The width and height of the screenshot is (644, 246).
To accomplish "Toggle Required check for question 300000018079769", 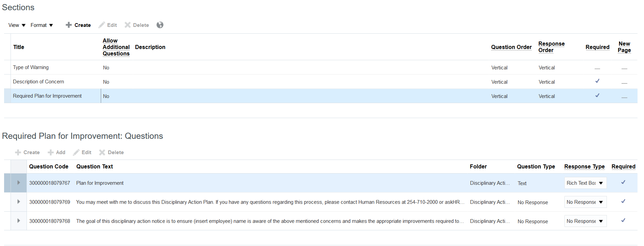I will pos(623,201).
